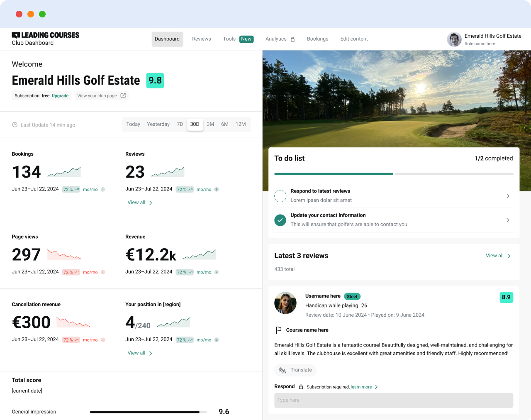531x420 pixels.
Task: Go to the Bookings tab
Action: 317,39
